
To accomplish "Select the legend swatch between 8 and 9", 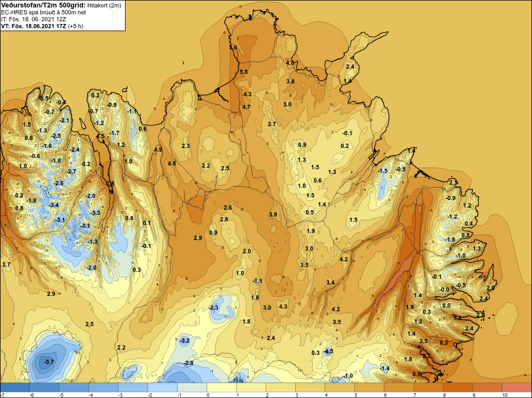I will point(458,387).
